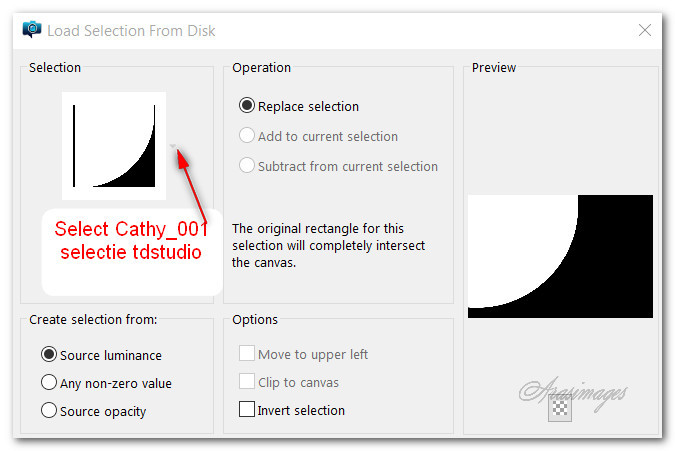
Task: Click the black-and-white preview image
Action: click(560, 256)
